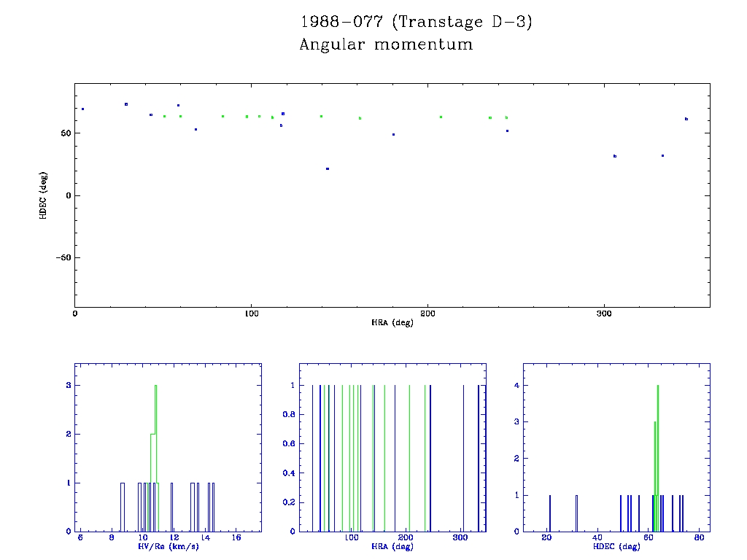Click the title '1988-077 (Transtage D-3)'

(x=417, y=22)
